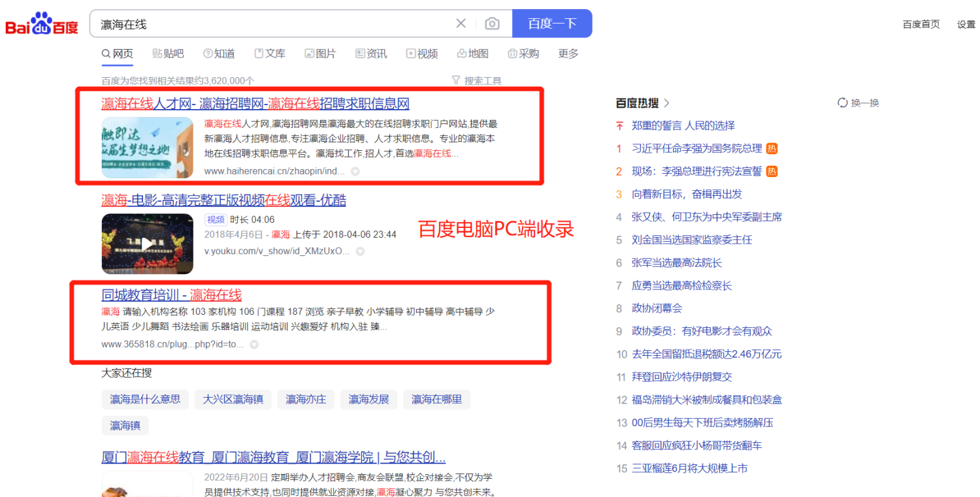Screen dimensions: 980x497
Task: Click the v.youku.com URL text
Action: click(277, 251)
